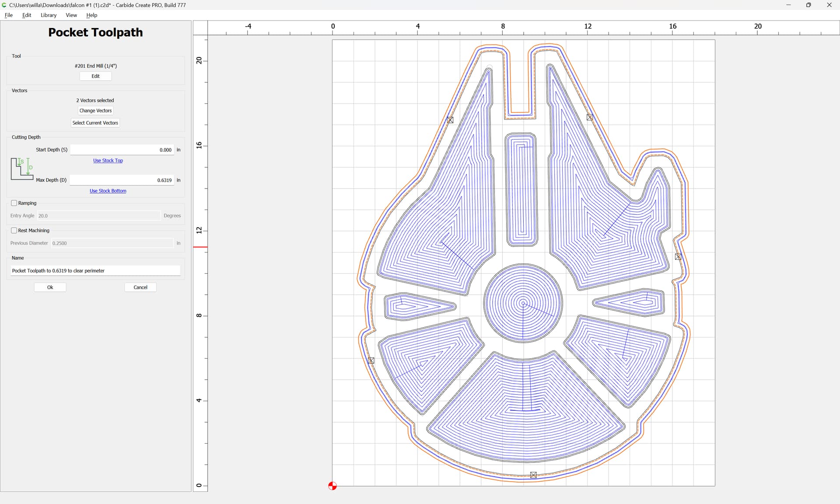Click the Max Depth input field
This screenshot has width=840, height=504.
click(122, 180)
